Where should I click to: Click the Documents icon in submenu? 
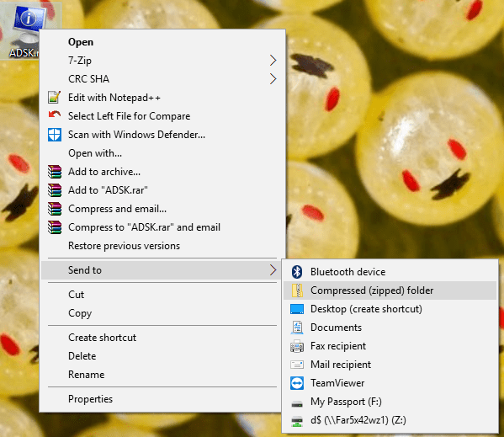297,328
